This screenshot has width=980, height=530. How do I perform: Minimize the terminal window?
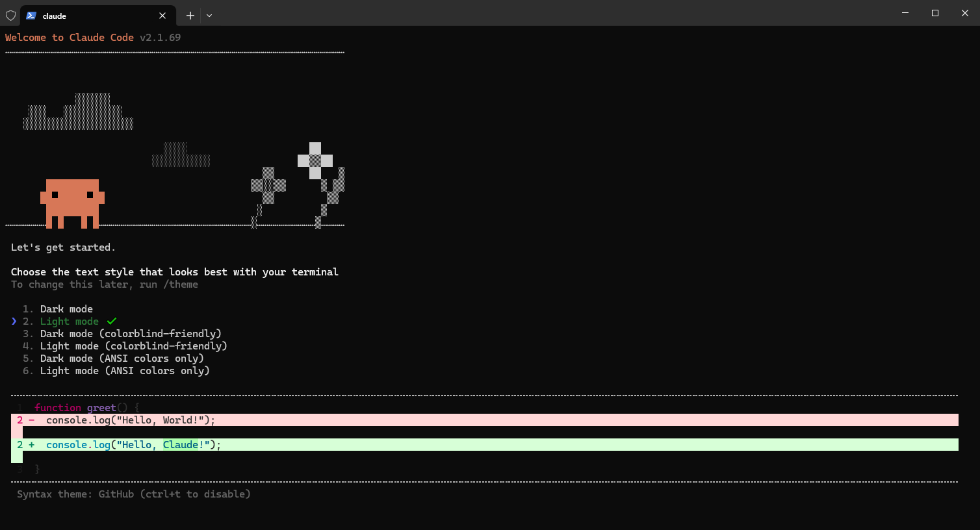click(905, 13)
